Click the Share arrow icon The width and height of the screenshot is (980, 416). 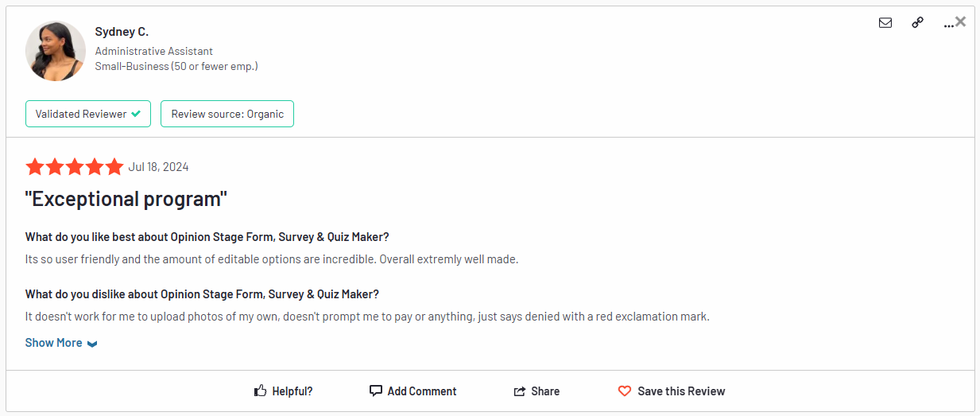click(520, 391)
